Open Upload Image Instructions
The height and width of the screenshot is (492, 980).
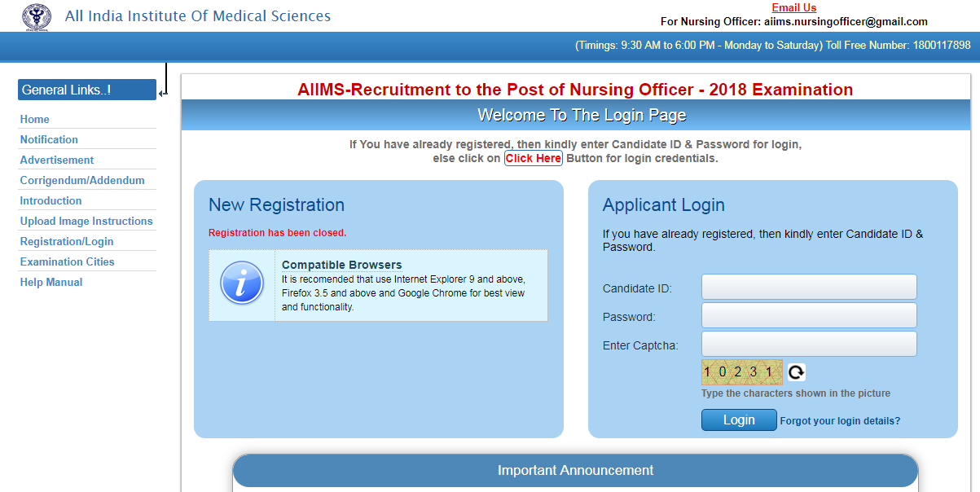click(86, 221)
